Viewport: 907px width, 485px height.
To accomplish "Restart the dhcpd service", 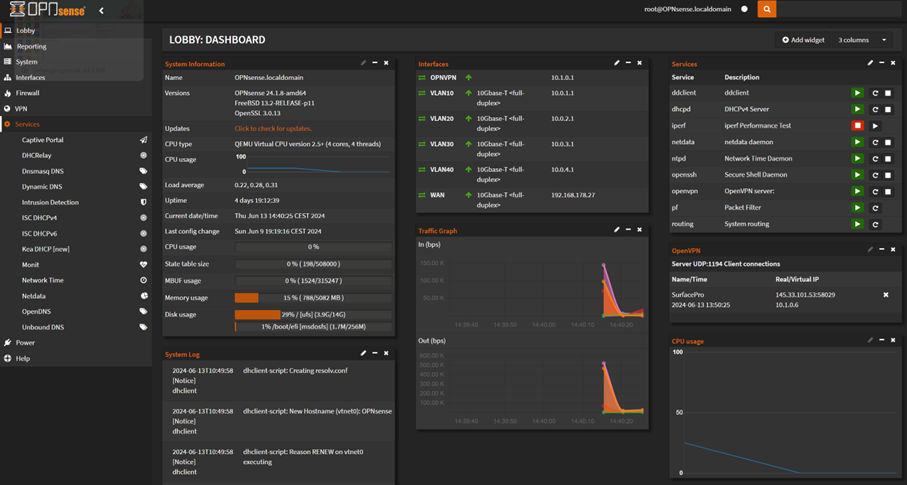I will pos(875,109).
